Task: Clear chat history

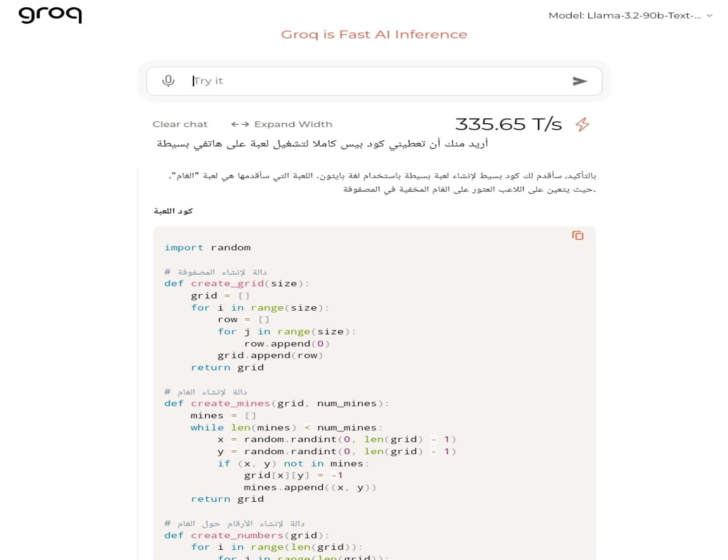Action: (x=180, y=124)
